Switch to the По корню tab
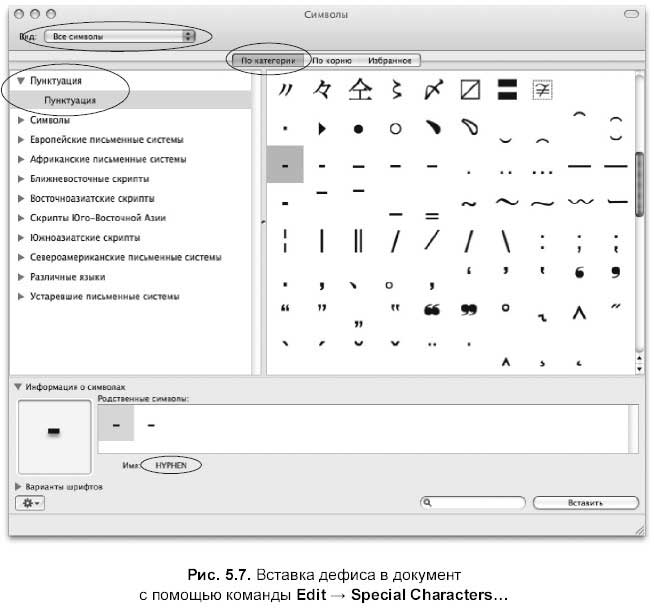Screen dimensions: 654x608 click(332, 60)
